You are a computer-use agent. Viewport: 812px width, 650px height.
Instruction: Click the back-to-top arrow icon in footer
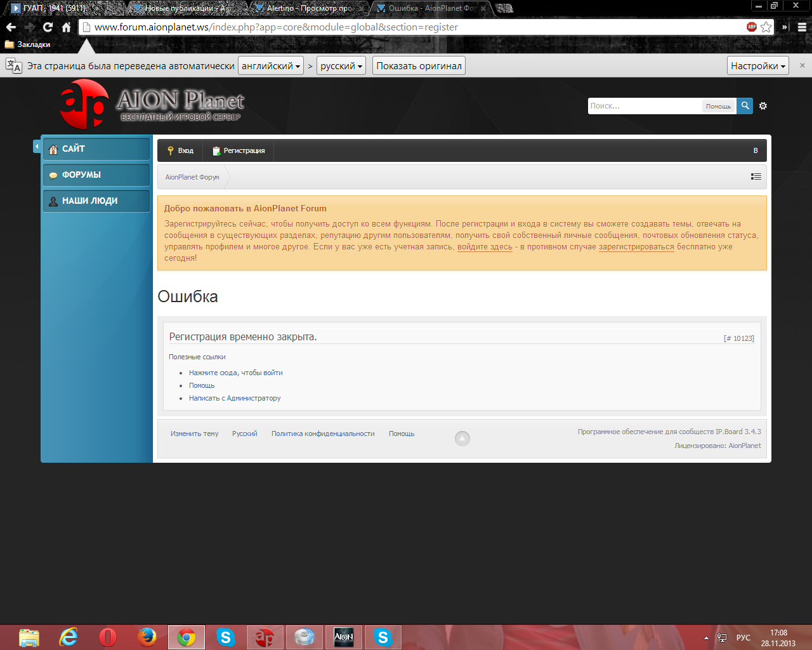click(462, 438)
